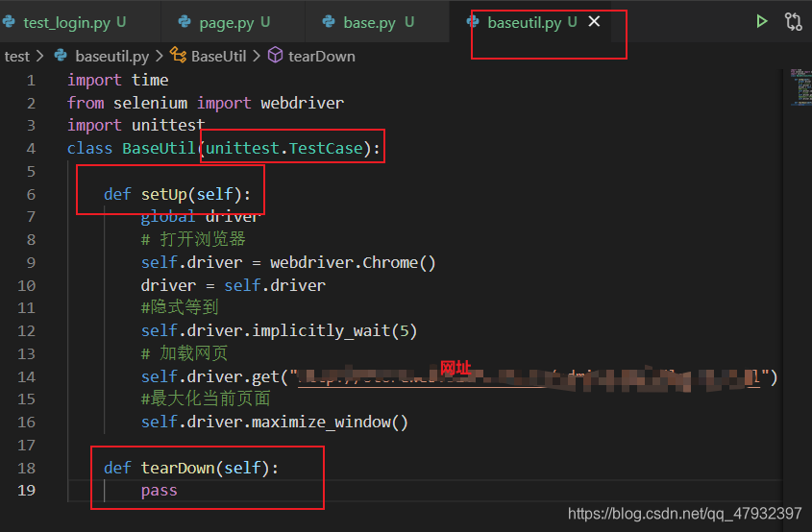Click line number 4 in gutter
812x532 pixels.
pyautogui.click(x=31, y=149)
